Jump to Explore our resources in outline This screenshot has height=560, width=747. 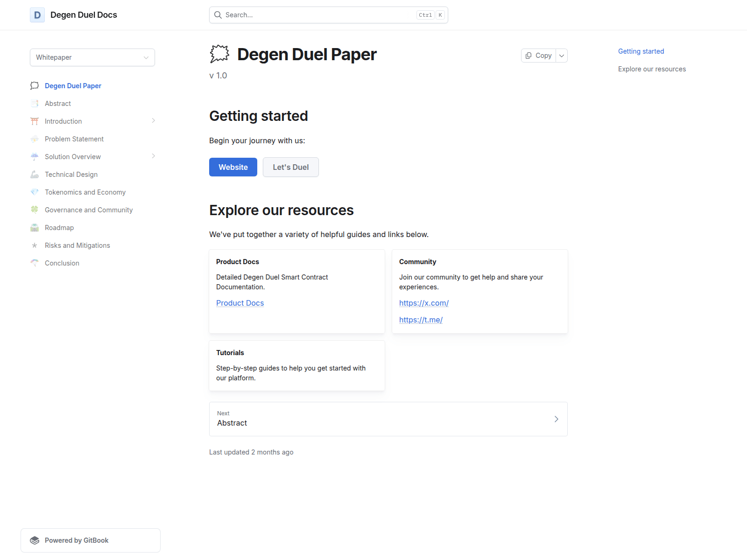click(652, 69)
